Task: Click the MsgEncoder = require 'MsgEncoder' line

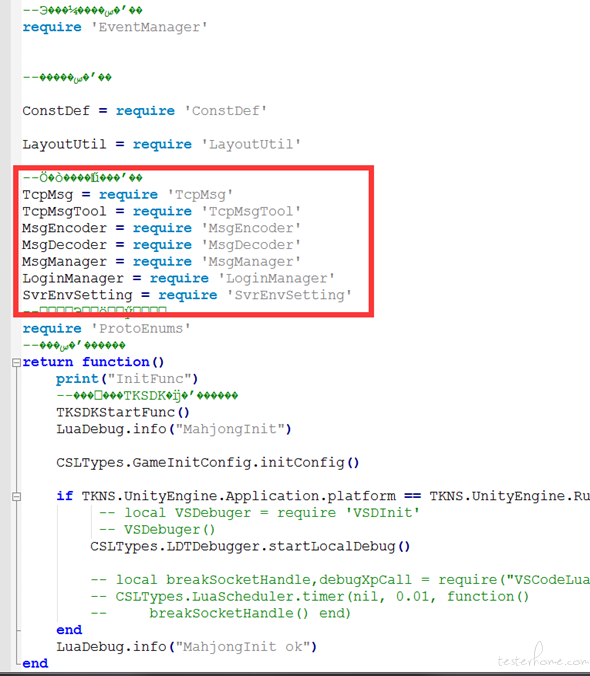Action: (x=162, y=228)
